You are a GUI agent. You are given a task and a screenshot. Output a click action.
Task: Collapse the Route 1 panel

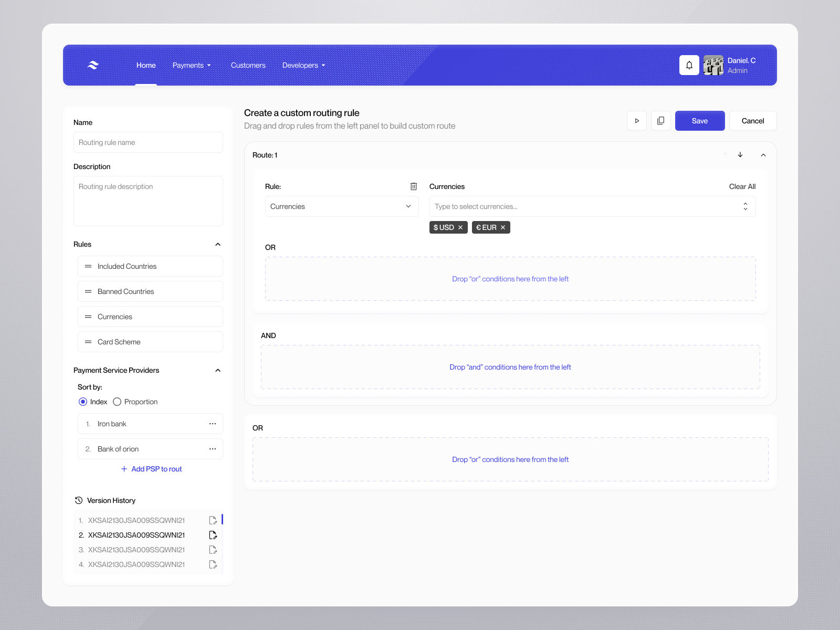click(x=763, y=155)
